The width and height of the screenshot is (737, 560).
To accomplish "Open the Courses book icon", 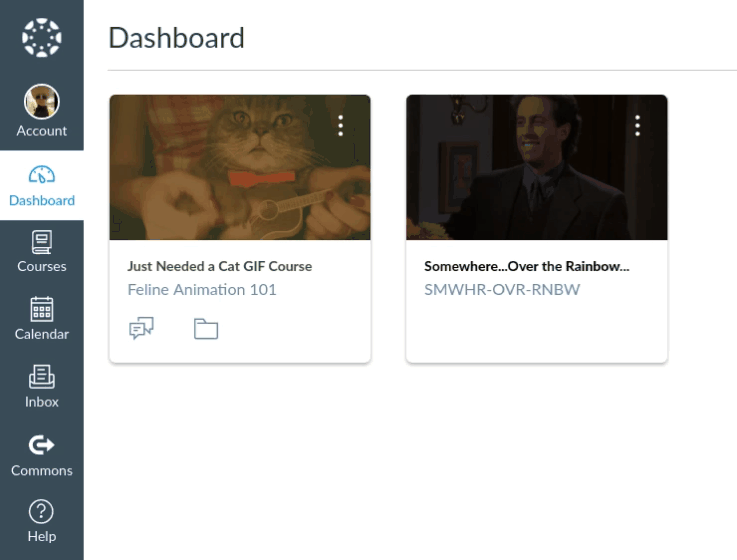I will pyautogui.click(x=41, y=242).
